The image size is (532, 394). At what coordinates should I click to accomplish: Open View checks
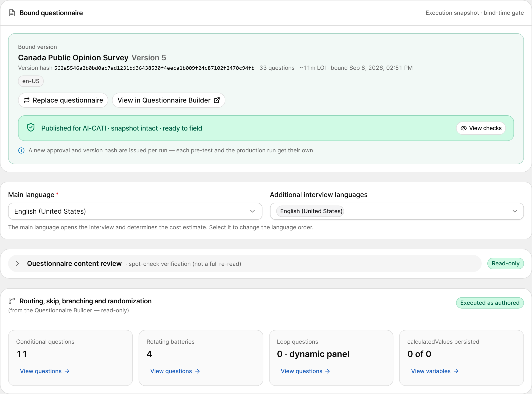(481, 128)
